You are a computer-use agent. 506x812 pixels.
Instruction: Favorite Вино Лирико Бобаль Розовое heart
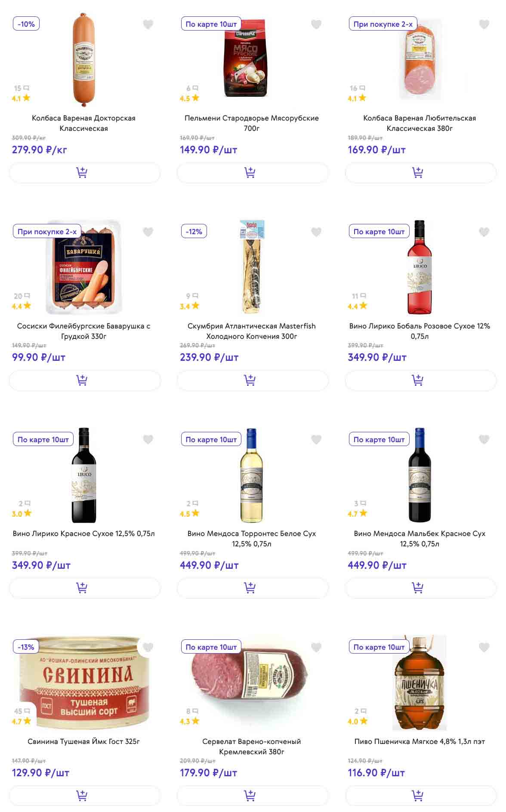pyautogui.click(x=484, y=232)
